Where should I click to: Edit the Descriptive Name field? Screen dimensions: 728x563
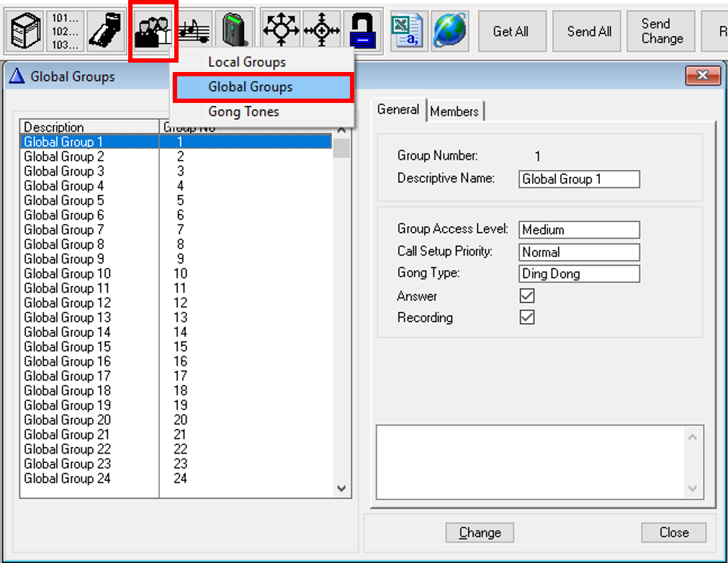pyautogui.click(x=579, y=179)
